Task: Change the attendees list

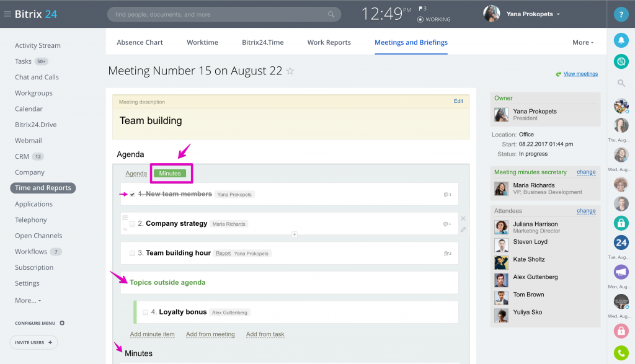Action: pyautogui.click(x=586, y=211)
